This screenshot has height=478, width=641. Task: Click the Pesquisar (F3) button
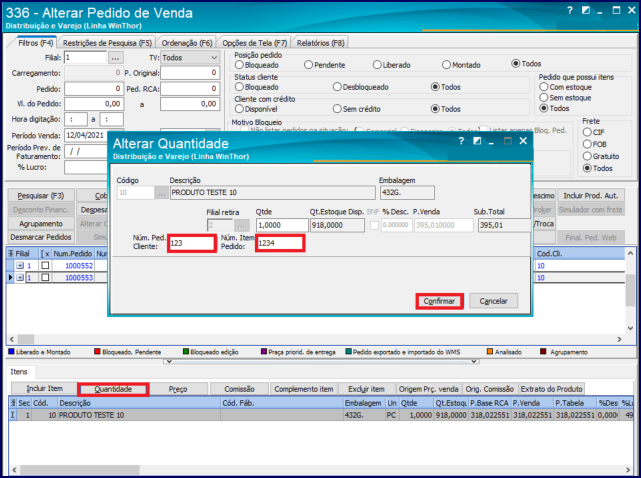[41, 196]
